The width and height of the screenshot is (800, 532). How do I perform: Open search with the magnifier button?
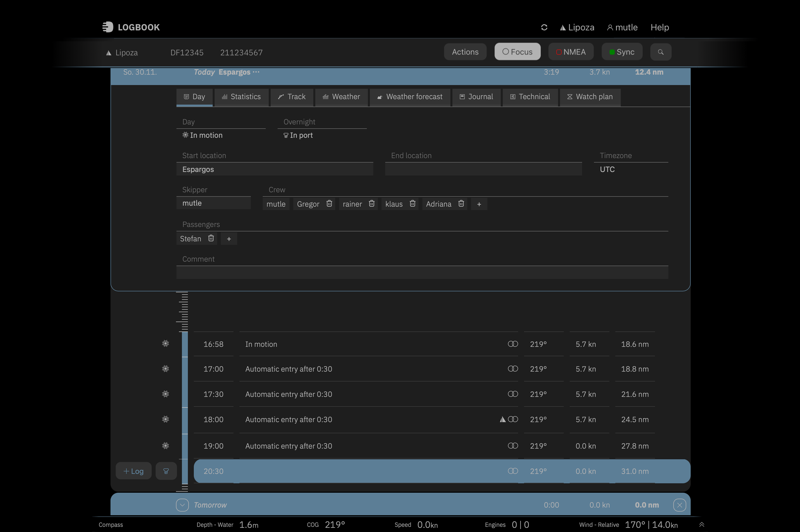click(x=660, y=52)
